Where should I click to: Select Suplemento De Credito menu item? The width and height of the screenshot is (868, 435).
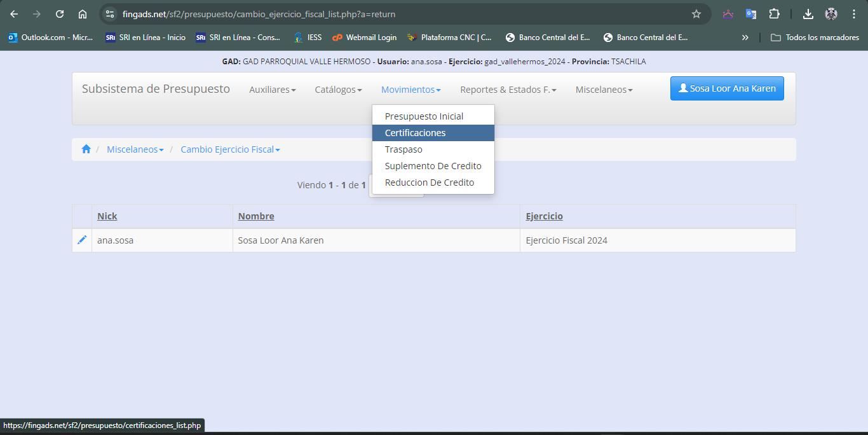(x=433, y=166)
